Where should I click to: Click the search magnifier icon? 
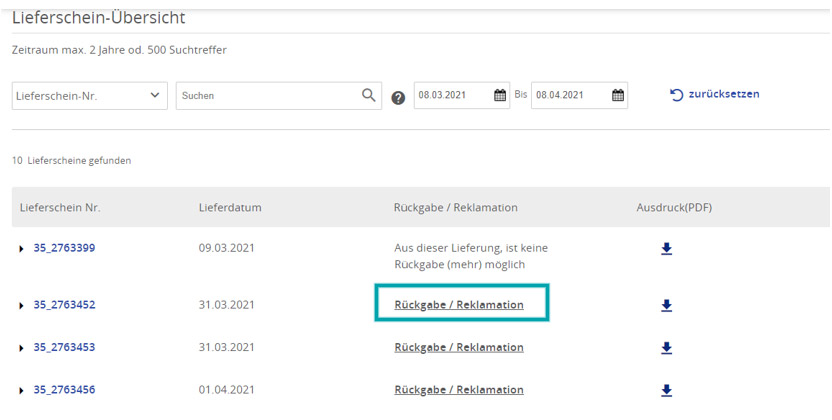click(369, 96)
